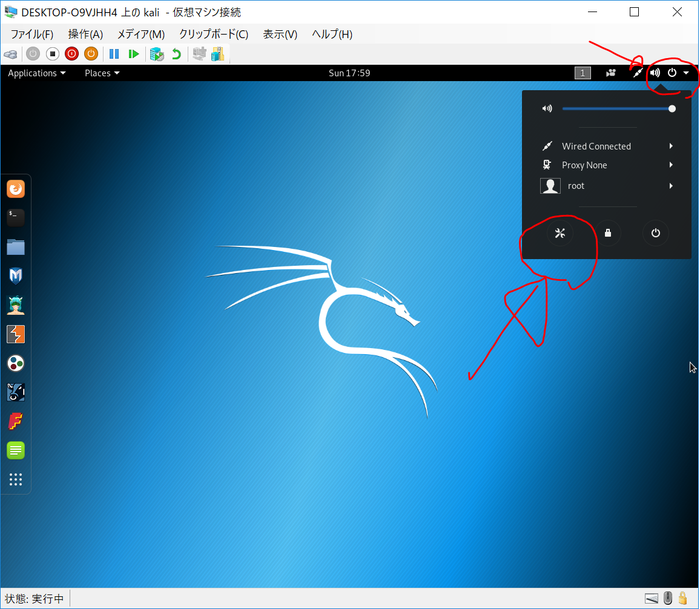Click the power off button in system menu
Screen dimensions: 700x609
coord(655,233)
